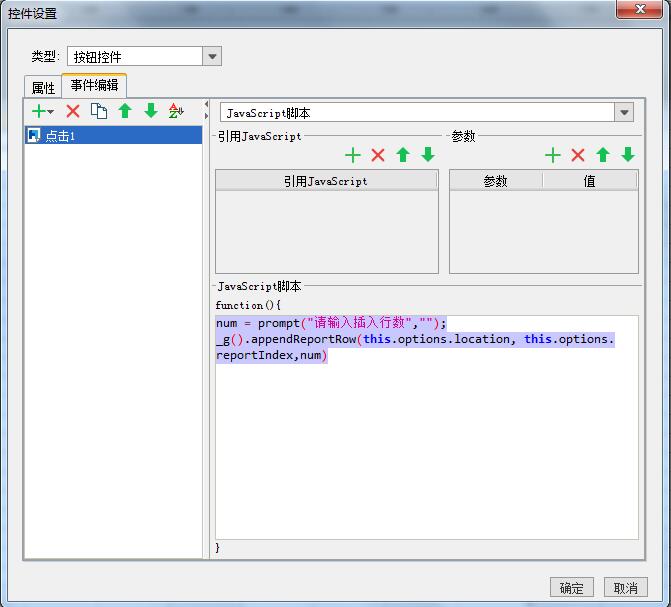
Task: Copy the selected event
Action: coord(99,111)
